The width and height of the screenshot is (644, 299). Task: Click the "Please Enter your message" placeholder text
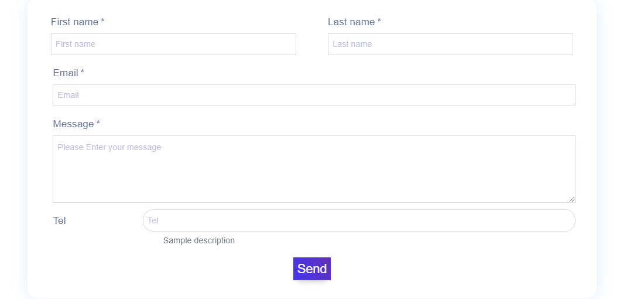(109, 147)
